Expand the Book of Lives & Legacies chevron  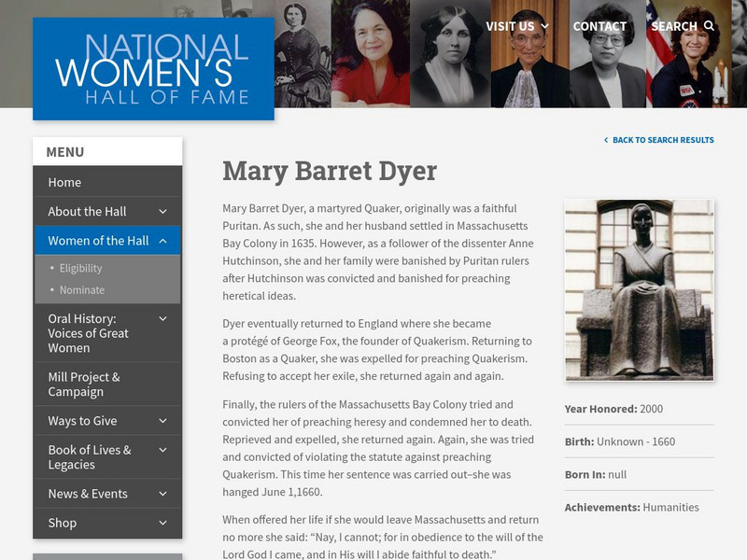click(x=162, y=450)
